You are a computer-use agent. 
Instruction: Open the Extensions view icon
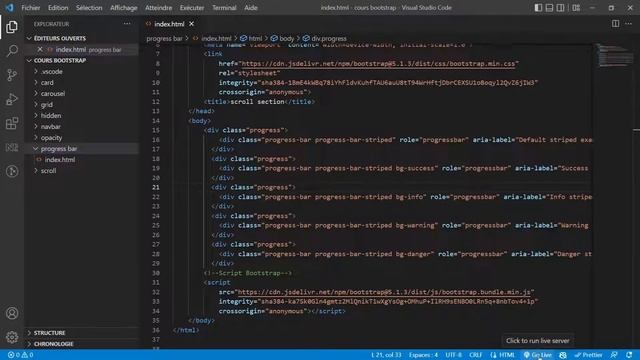click(12, 123)
